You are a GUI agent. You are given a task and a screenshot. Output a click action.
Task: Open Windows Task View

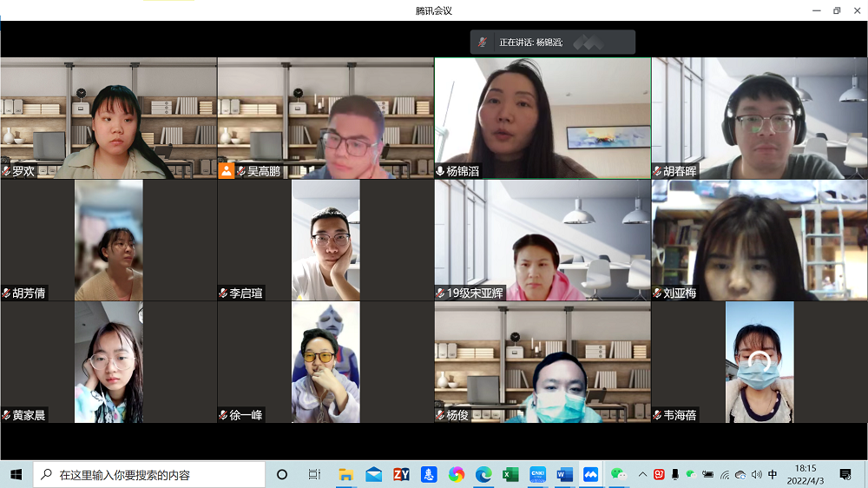coord(314,474)
